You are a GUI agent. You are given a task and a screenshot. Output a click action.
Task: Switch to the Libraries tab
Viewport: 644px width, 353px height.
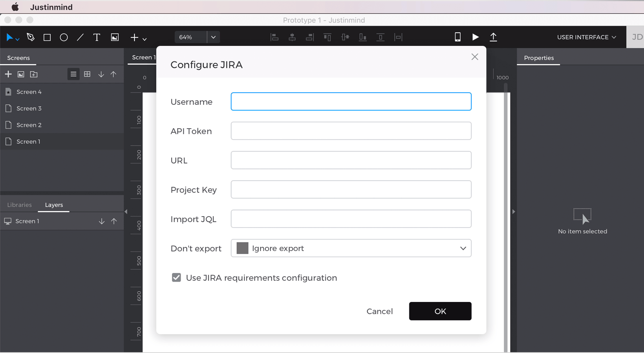coord(19,205)
